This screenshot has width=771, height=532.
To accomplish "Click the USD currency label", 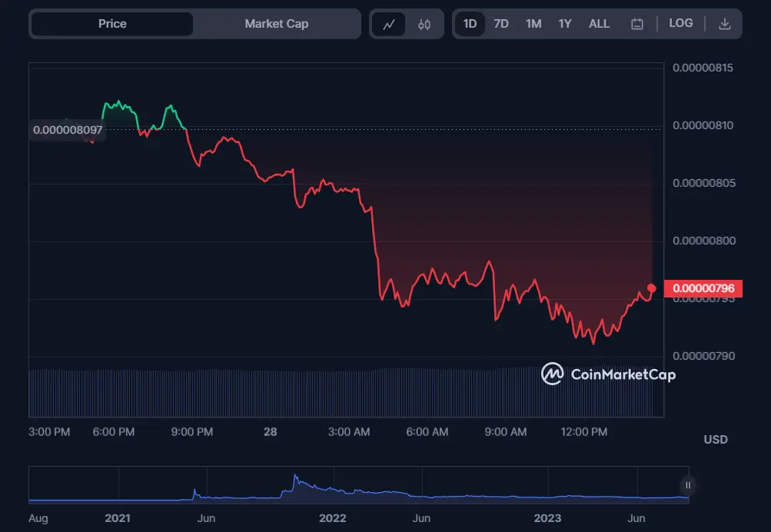I will pyautogui.click(x=716, y=440).
